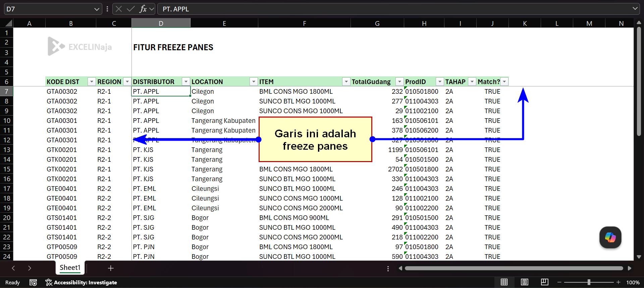
Task: Select column F header
Action: click(304, 23)
